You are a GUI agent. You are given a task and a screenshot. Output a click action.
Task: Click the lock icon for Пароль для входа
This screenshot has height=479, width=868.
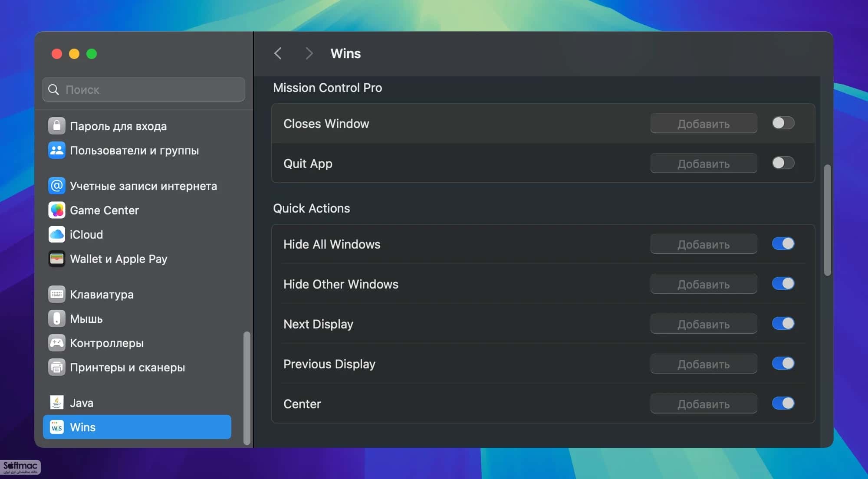click(56, 126)
